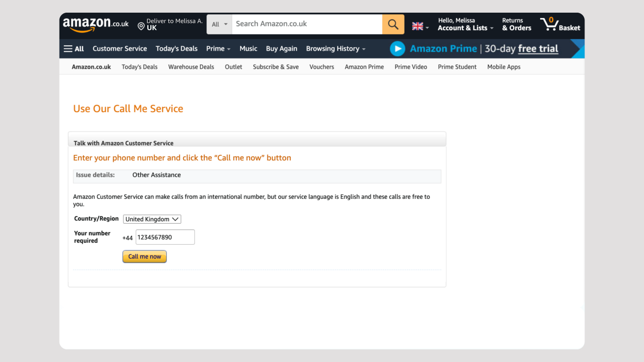Open the hamburger All menu
The width and height of the screenshot is (644, 362).
point(74,49)
